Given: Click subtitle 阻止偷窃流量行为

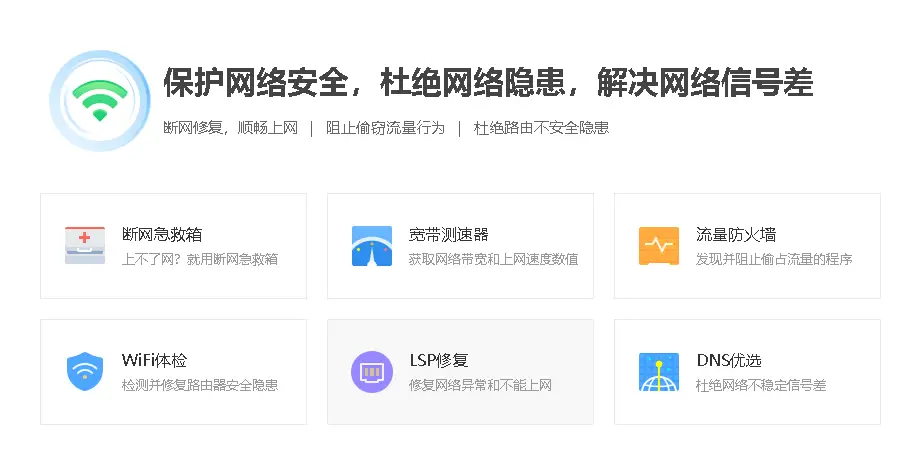Looking at the screenshot, I should pos(385,128).
